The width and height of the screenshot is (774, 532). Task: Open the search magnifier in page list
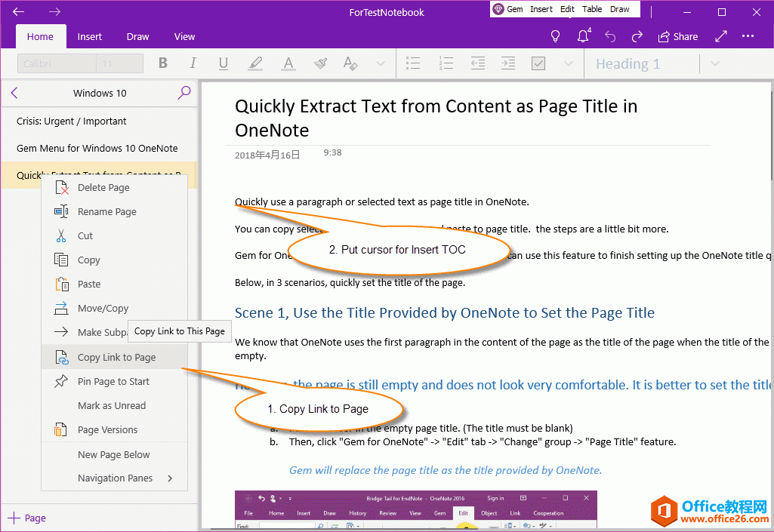coord(184,93)
